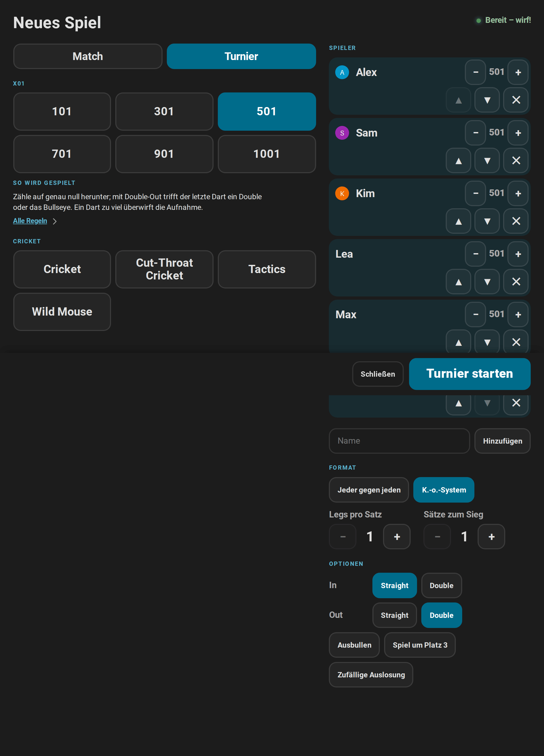Viewport: 544px width, 756px height.
Task: Move Sam up in player order
Action: [458, 161]
